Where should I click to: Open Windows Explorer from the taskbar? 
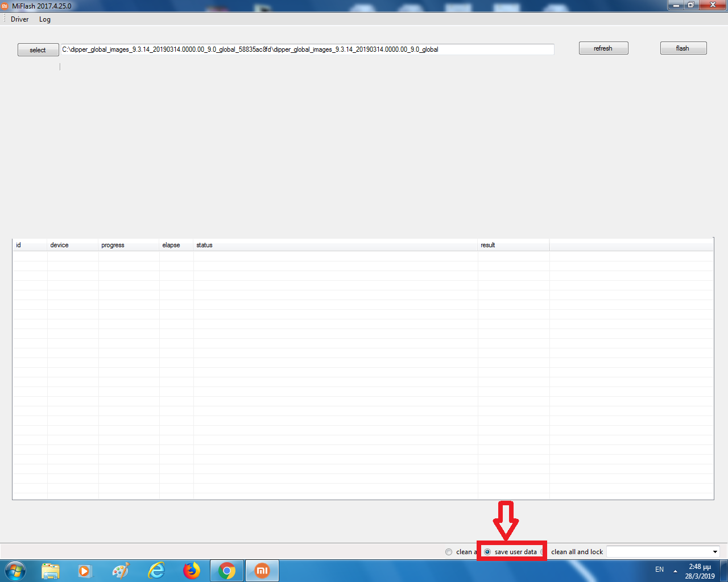(x=51, y=571)
